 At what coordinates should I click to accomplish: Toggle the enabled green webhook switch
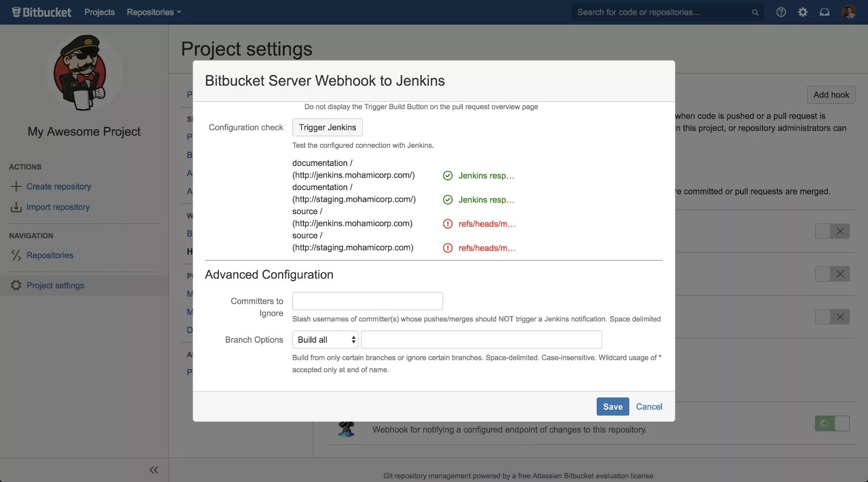click(832, 424)
